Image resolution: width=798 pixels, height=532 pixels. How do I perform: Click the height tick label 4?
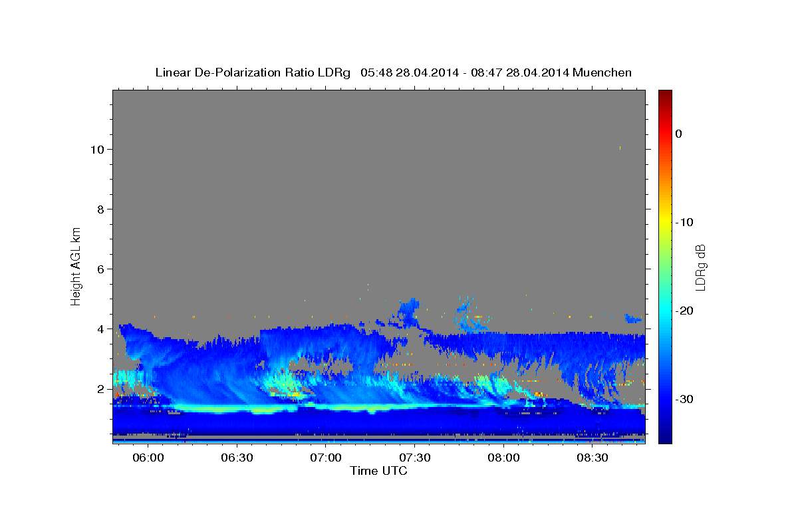click(x=101, y=329)
